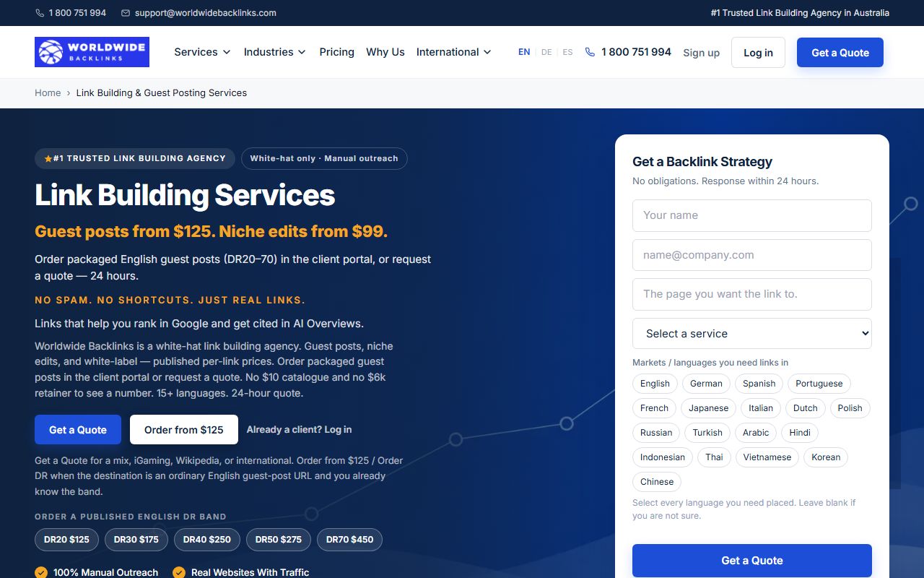Toggle the Vietnamese language chip
Viewport: 924px width, 578px height.
point(767,457)
